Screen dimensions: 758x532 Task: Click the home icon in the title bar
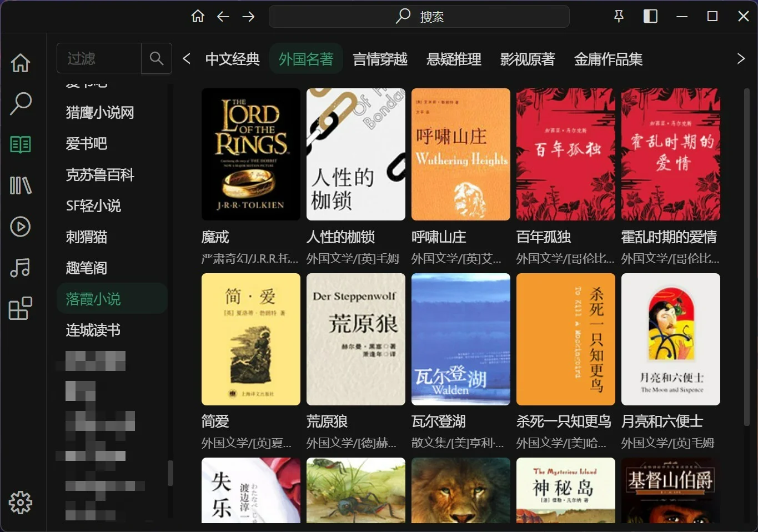[x=198, y=17]
